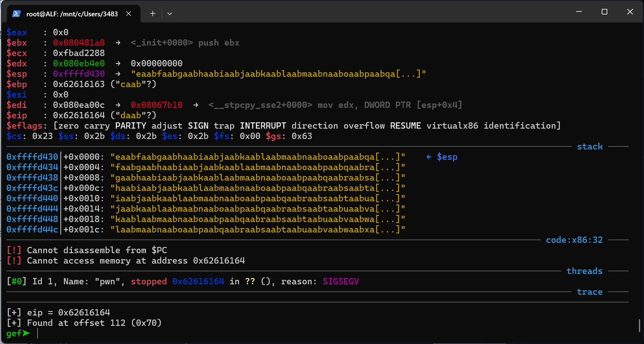
Task: Click the $edi value 0x080ea00c
Action: pos(79,105)
